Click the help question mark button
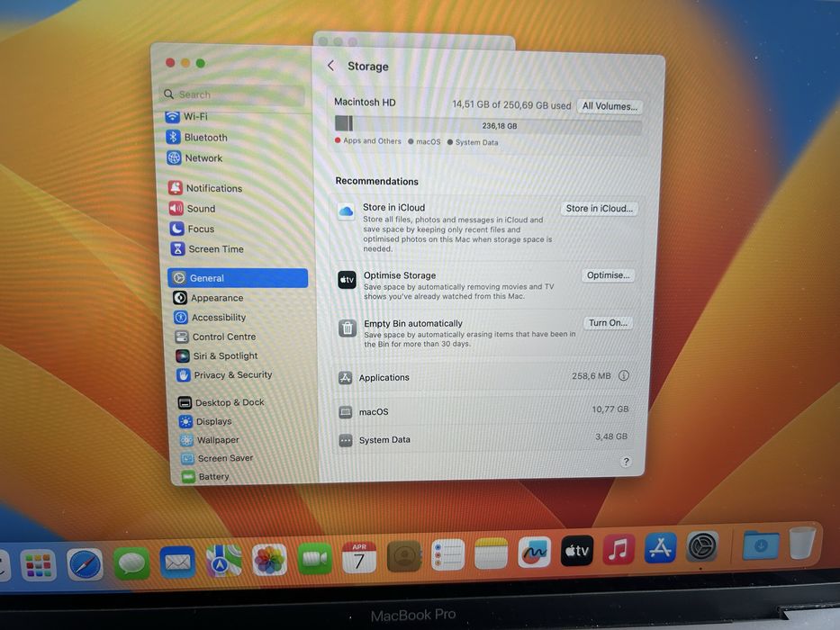 click(x=626, y=462)
